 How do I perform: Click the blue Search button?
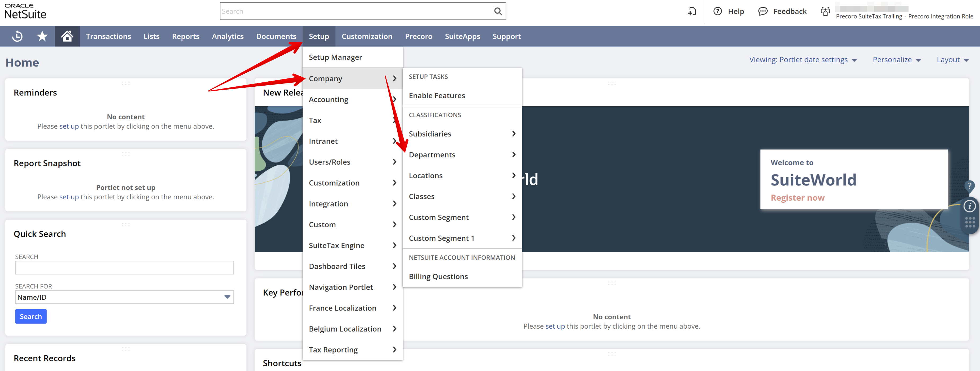tap(31, 316)
